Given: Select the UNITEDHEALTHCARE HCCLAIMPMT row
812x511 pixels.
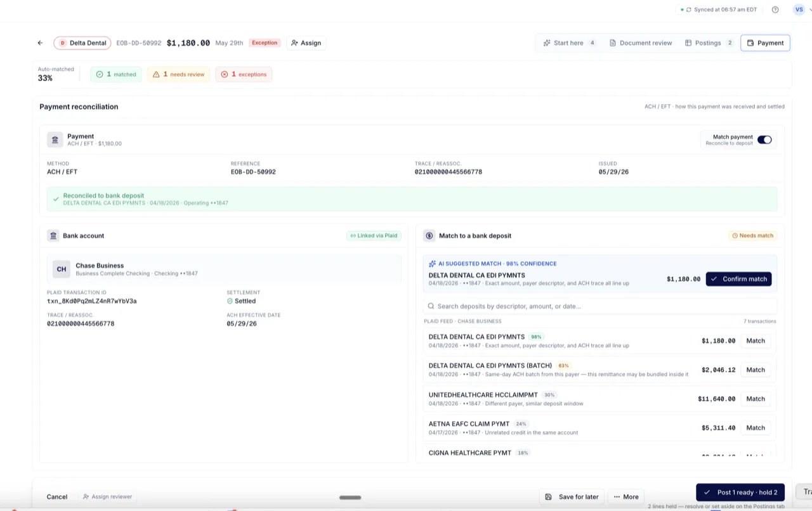Looking at the screenshot, I should 599,399.
